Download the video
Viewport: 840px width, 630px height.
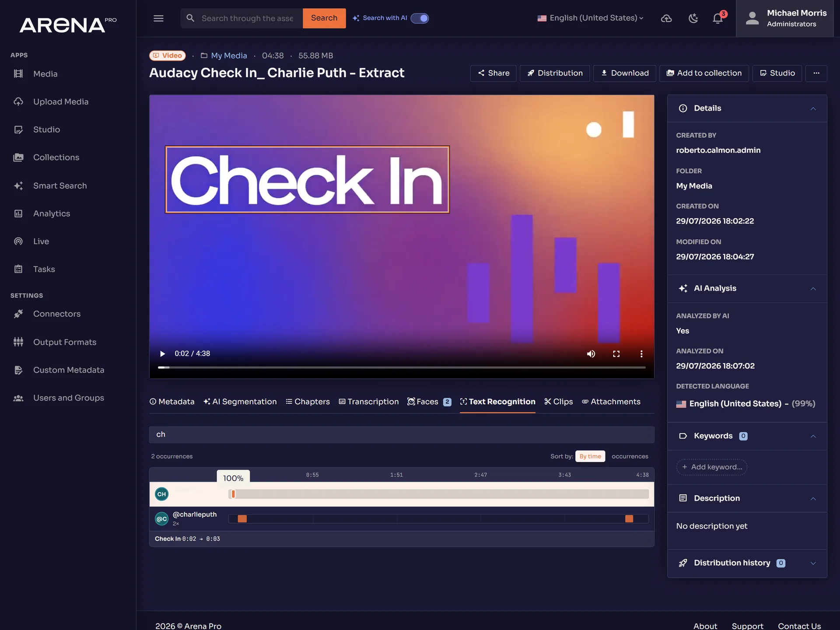(625, 73)
